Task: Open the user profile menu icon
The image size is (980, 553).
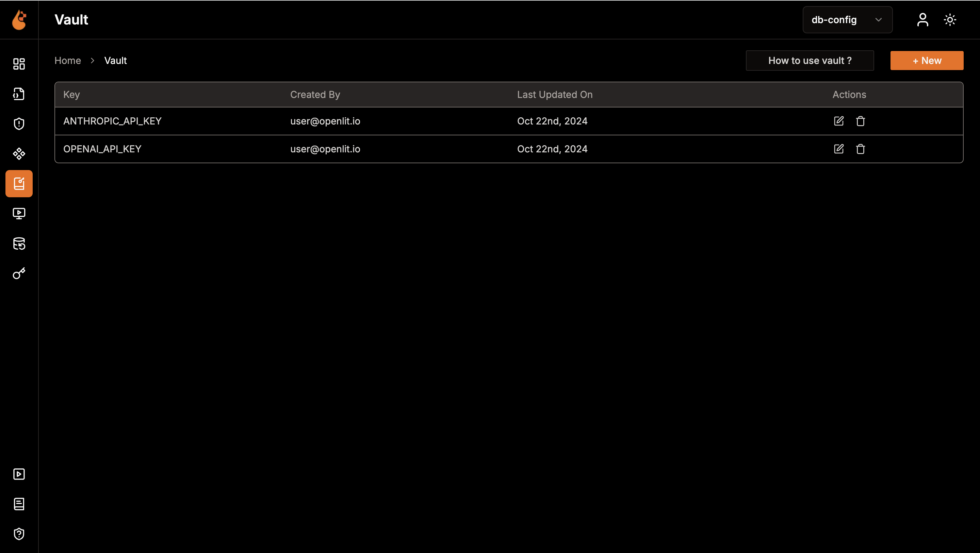Action: (922, 20)
